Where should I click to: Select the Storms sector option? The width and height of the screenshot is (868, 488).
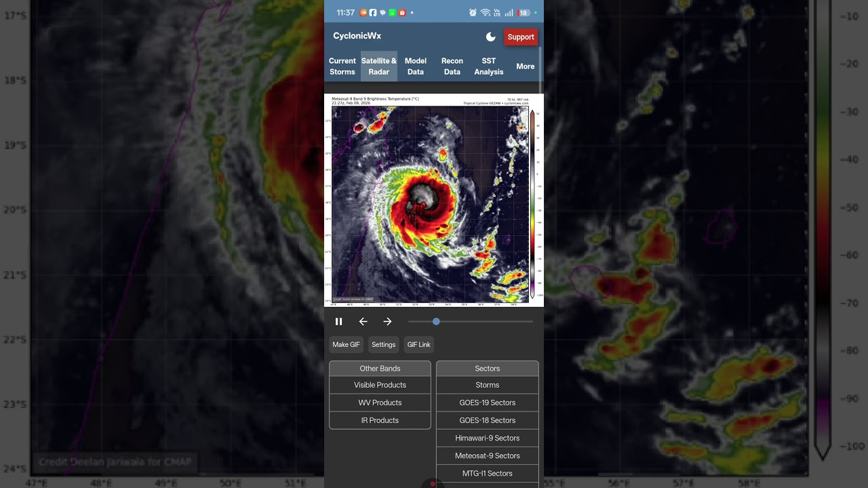[488, 385]
